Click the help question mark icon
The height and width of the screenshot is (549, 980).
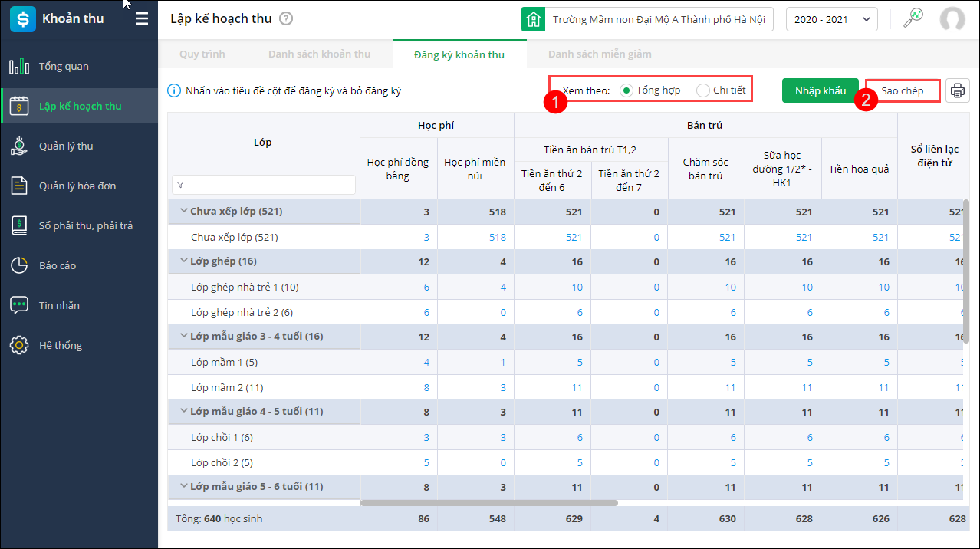click(x=286, y=19)
